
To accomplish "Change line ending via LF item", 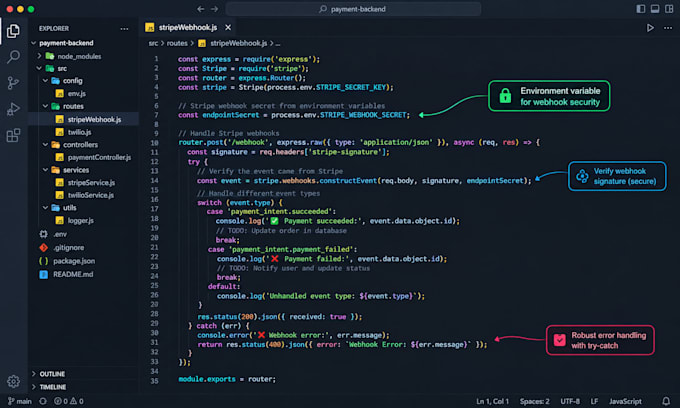I will pos(594,401).
